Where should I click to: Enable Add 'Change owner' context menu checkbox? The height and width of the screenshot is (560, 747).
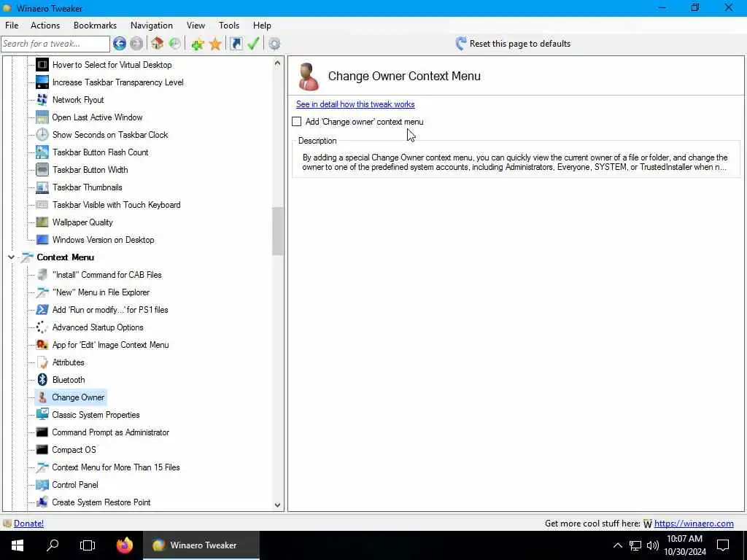pos(296,122)
